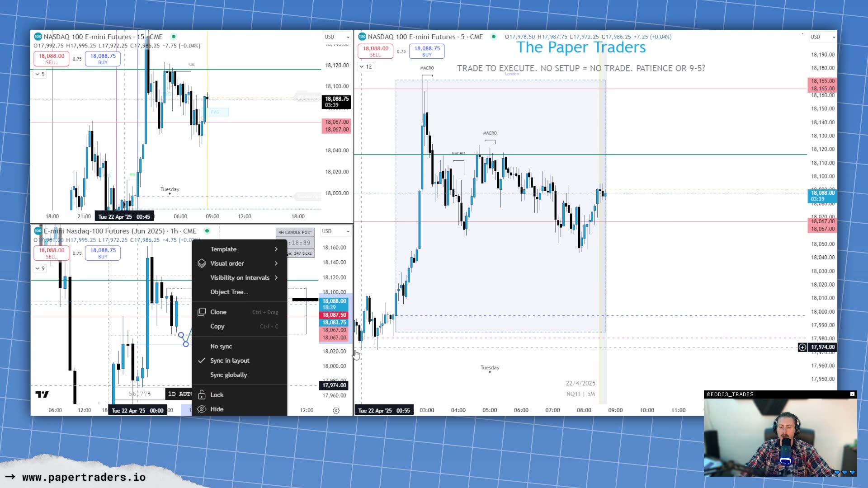
Task: Open the Visibility on intervals submenu
Action: pyautogui.click(x=240, y=277)
